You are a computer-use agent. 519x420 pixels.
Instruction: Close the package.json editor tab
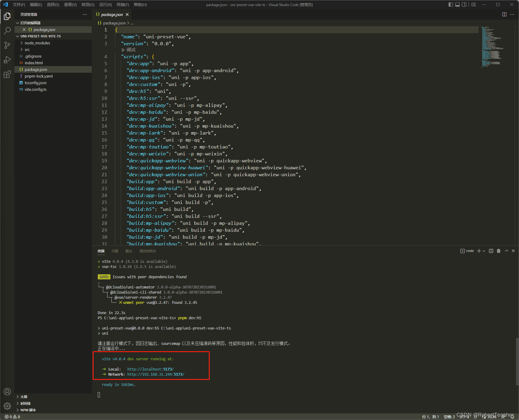(x=127, y=14)
